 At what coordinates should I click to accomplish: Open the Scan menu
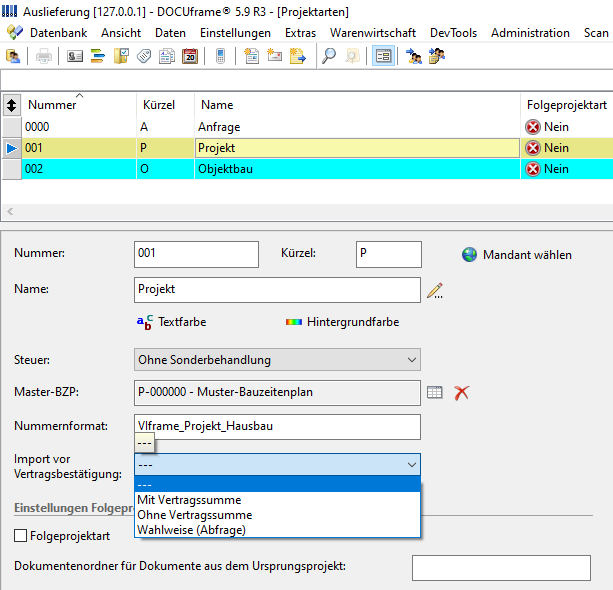point(596,33)
